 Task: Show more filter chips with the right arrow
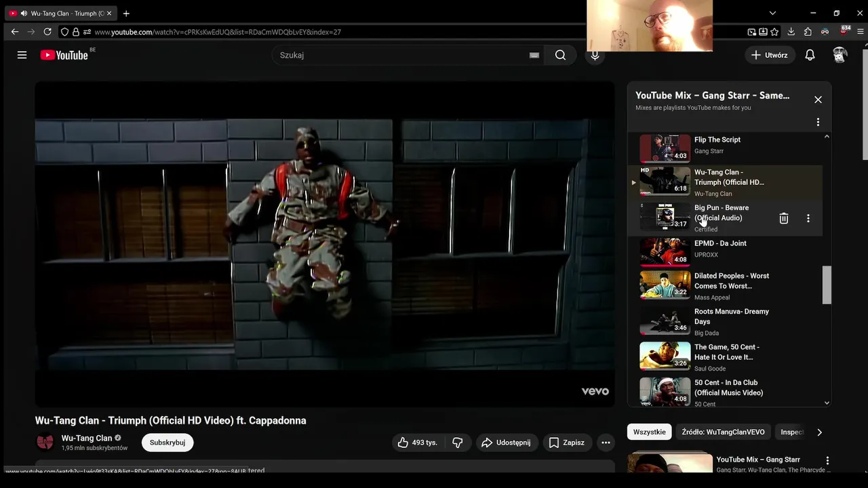[x=819, y=432]
